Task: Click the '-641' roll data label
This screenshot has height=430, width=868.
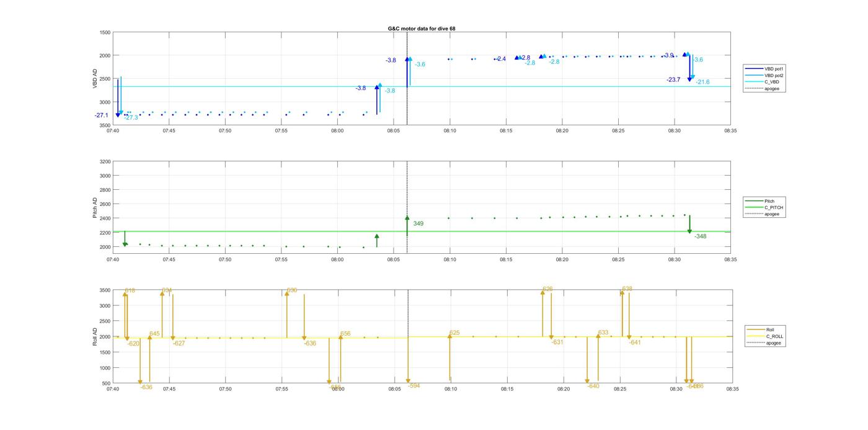Action: tap(634, 343)
